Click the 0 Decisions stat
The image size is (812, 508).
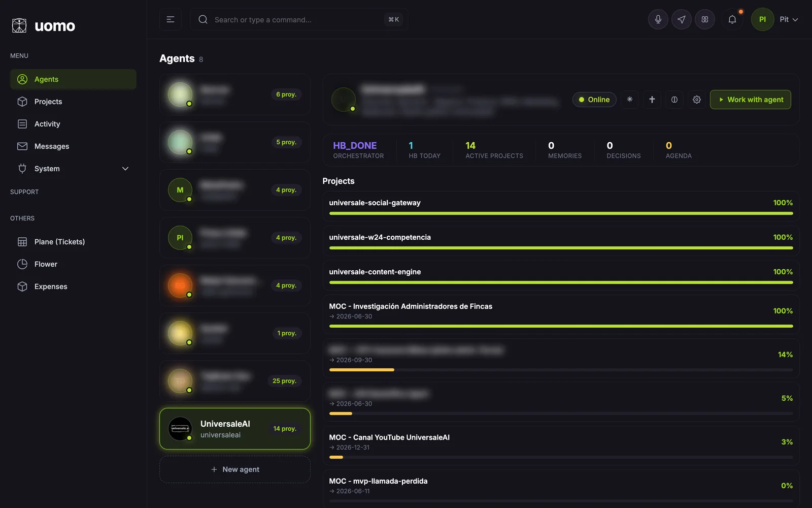coord(624,150)
